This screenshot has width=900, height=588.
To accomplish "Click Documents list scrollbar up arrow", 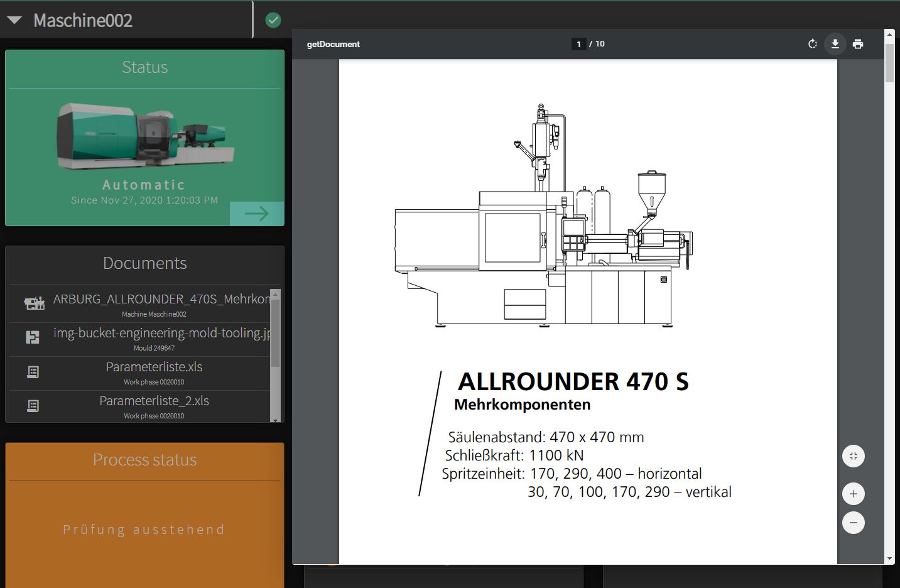I will pos(275,293).
